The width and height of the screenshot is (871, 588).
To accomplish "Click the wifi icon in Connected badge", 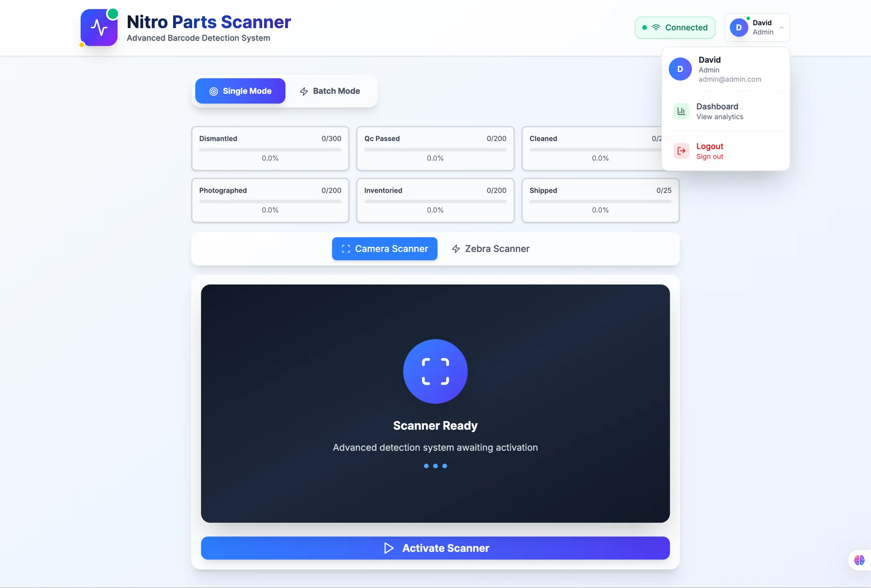I will pos(656,28).
